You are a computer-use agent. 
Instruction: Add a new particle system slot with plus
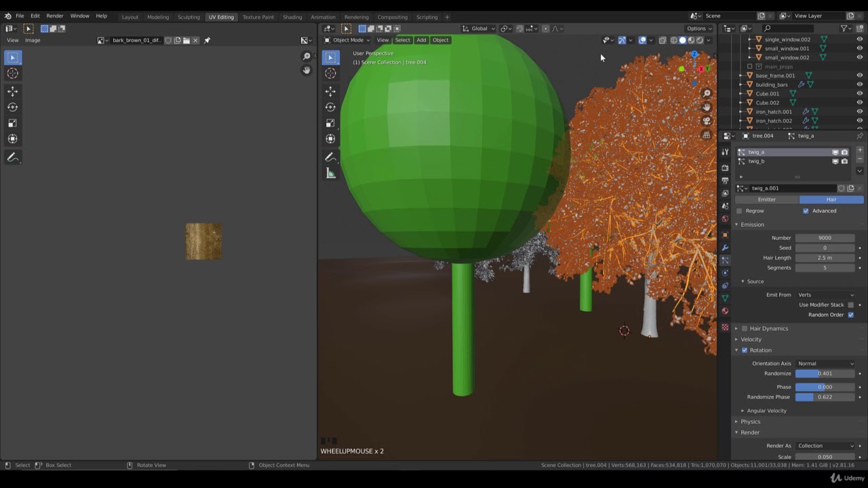(860, 150)
